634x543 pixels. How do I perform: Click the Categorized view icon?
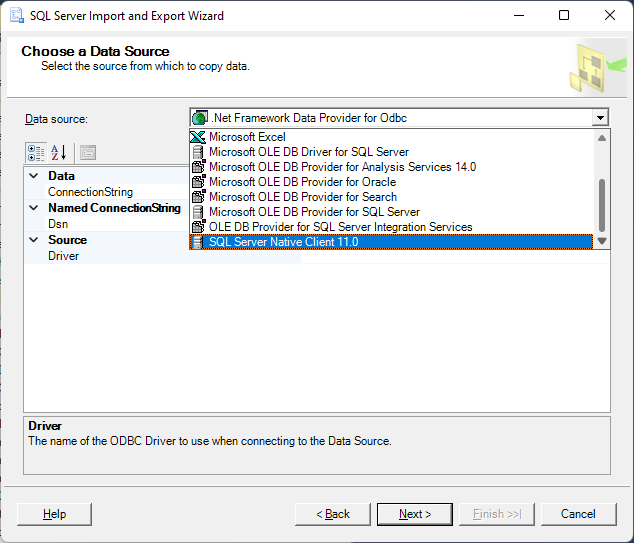tap(36, 153)
